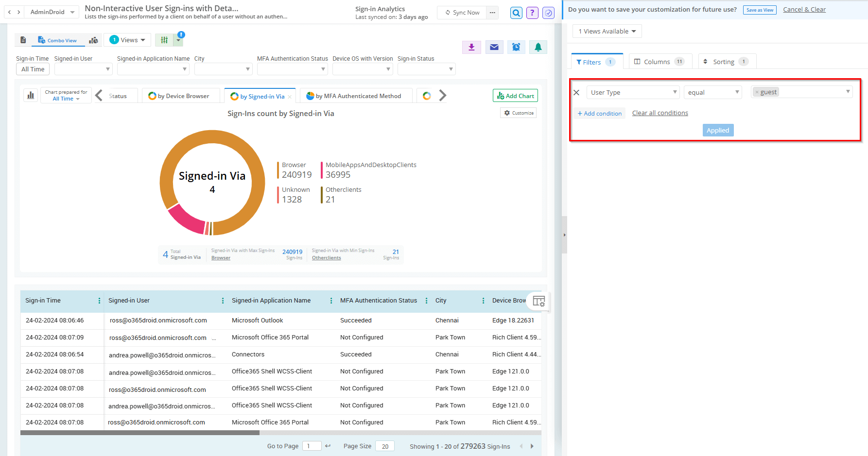The height and width of the screenshot is (456, 868).
Task: Expand the Sign-in Status filter dropdown
Action: coord(426,69)
